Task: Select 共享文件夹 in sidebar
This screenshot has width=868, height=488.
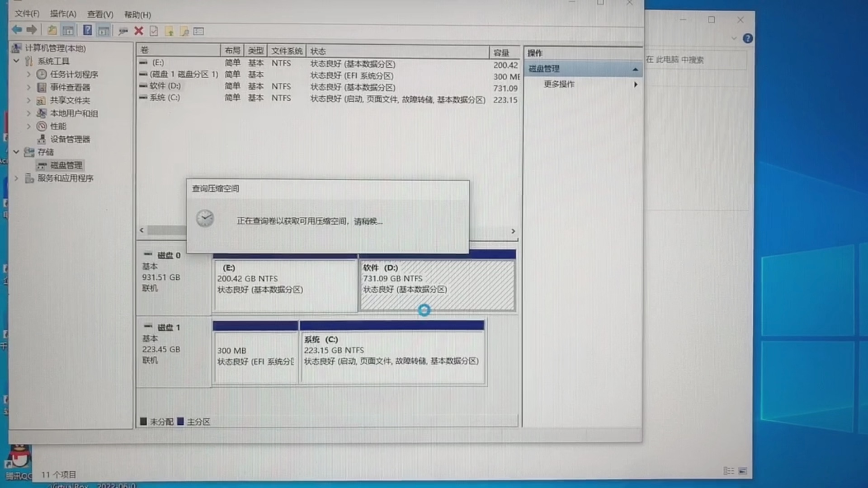Action: tap(67, 100)
